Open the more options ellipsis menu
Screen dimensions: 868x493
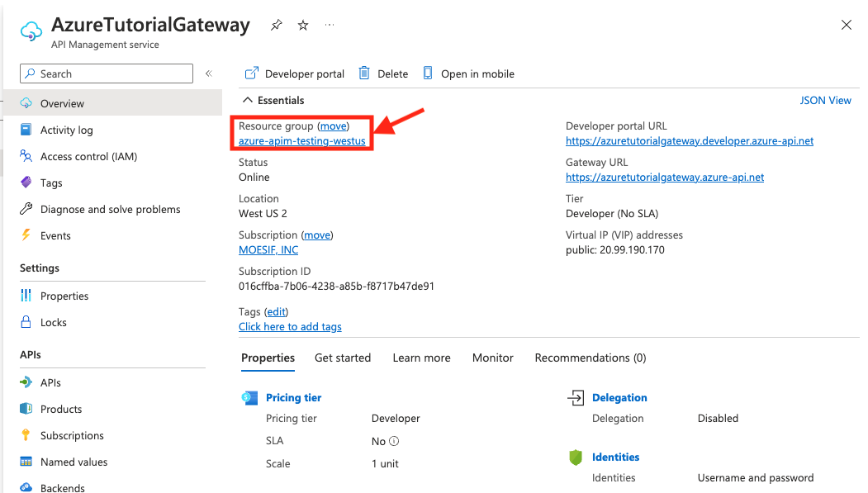[330, 26]
